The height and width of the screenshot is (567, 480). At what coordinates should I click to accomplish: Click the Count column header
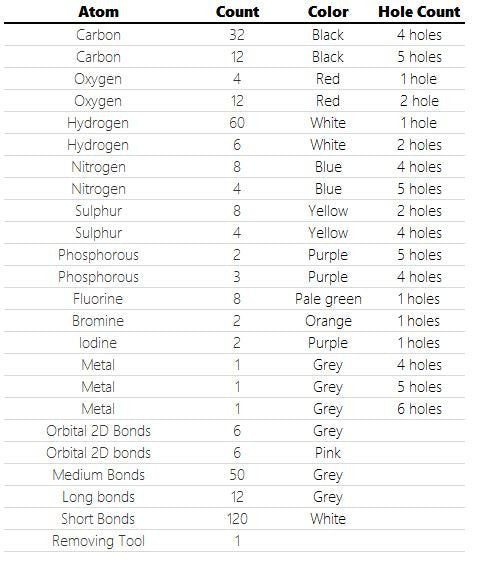tap(237, 12)
